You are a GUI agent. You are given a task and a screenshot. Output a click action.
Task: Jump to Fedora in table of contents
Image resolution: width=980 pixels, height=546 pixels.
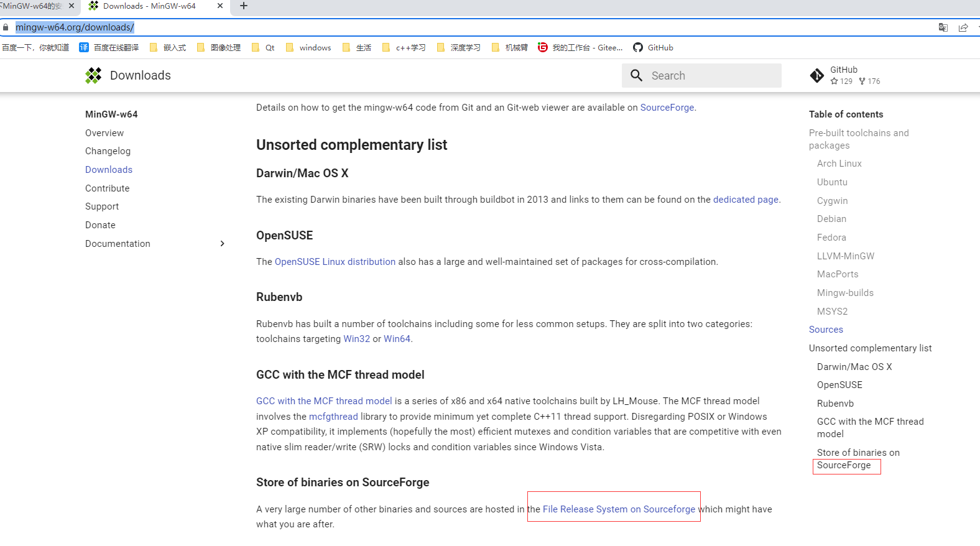[831, 238]
